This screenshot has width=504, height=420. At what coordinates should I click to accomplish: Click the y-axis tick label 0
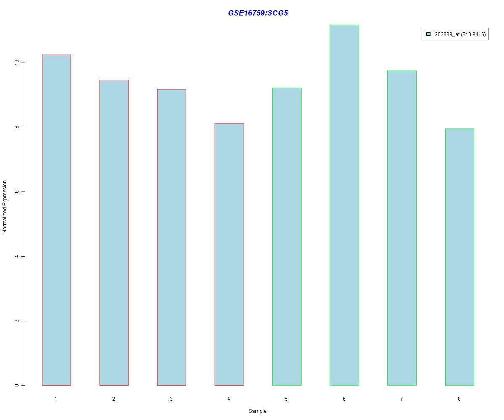tap(17, 385)
